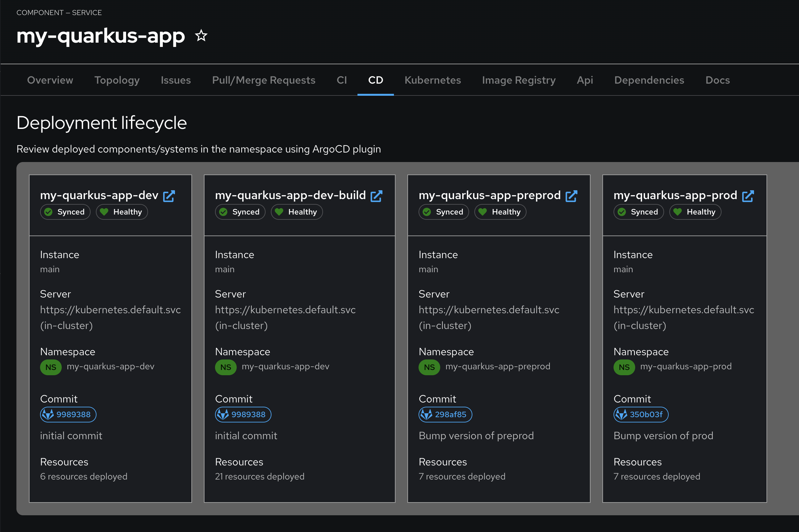The width and height of the screenshot is (799, 532).
Task: Switch to the Topology tab
Action: point(117,80)
